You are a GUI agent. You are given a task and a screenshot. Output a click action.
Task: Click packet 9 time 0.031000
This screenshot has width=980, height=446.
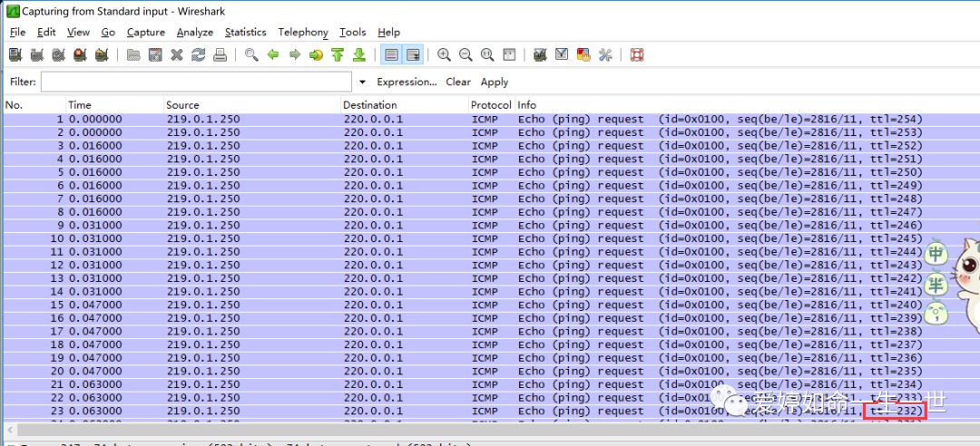(95, 226)
